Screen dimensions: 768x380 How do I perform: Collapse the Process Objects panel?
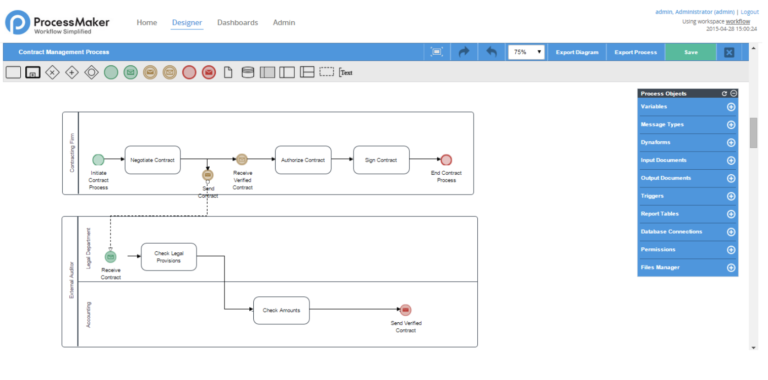tap(733, 94)
